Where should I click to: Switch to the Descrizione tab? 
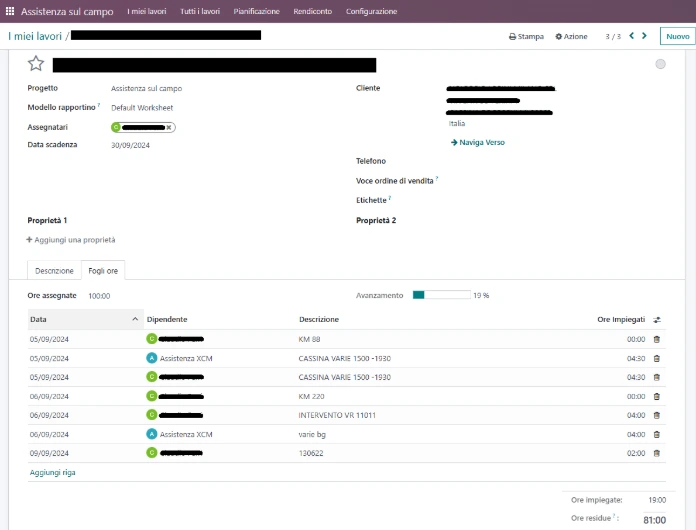click(54, 270)
